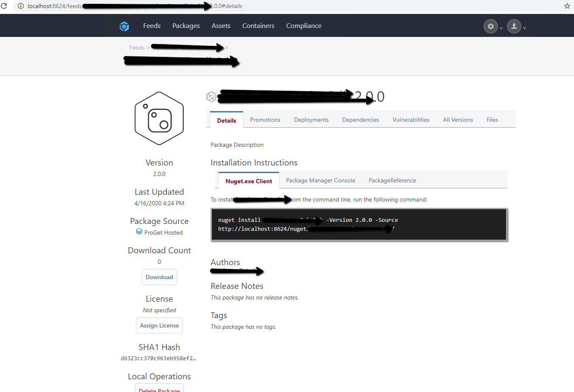Click 'This package has no tags.' text
574x392 pixels.
tap(243, 327)
